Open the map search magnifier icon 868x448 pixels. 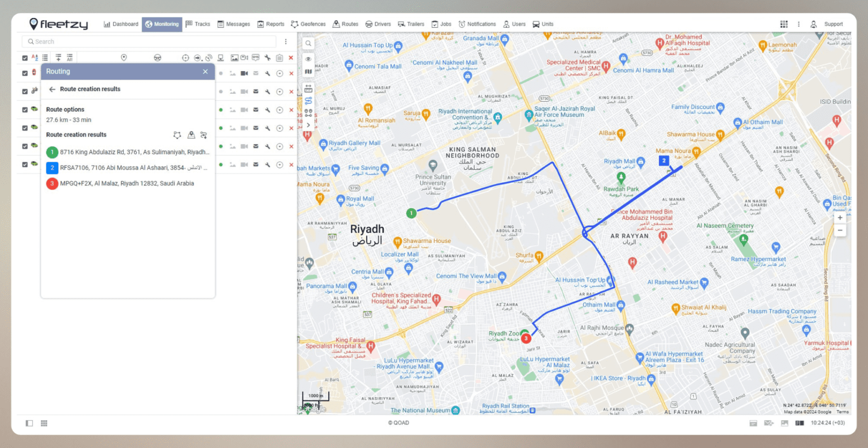(308, 43)
